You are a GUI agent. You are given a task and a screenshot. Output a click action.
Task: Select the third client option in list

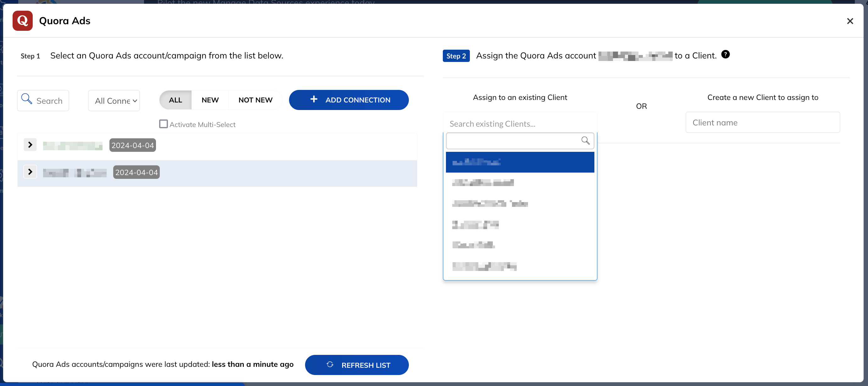click(x=520, y=204)
